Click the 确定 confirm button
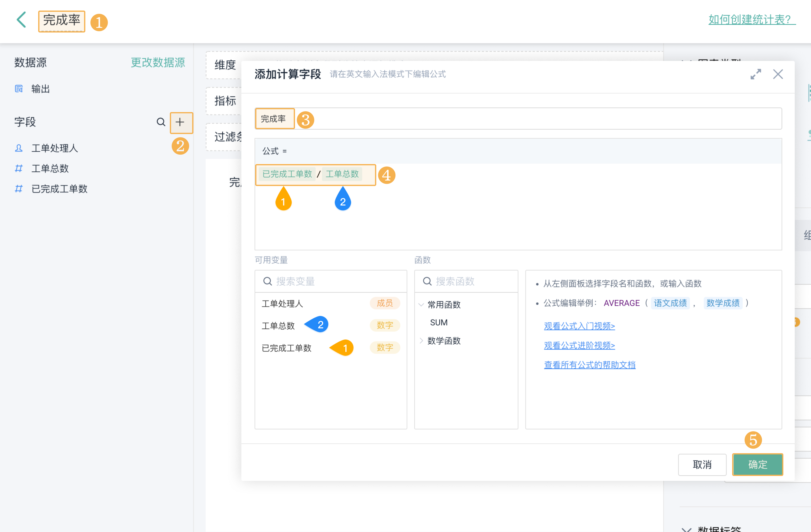 coord(757,464)
